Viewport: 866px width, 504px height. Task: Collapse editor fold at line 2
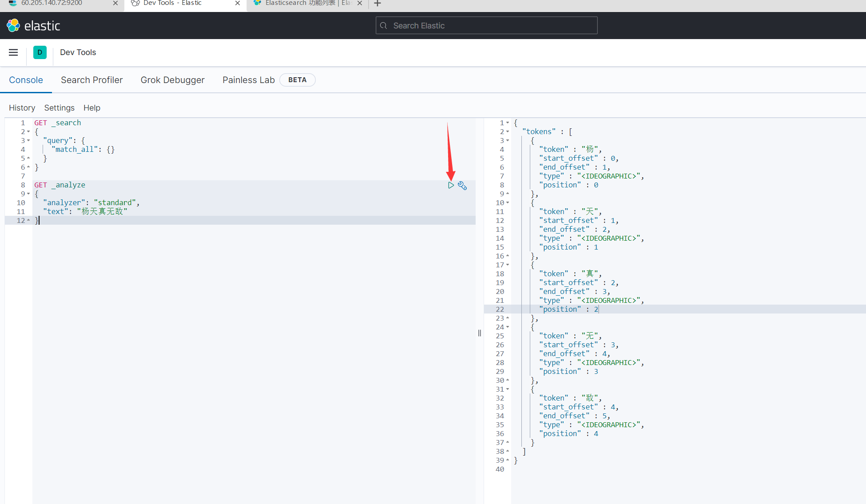[x=28, y=132]
